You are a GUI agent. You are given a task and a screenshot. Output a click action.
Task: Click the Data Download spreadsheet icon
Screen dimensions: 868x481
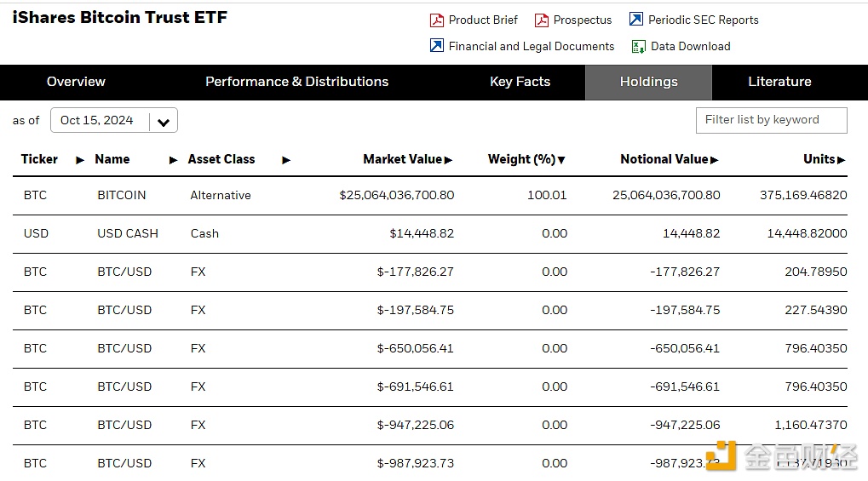tap(638, 47)
